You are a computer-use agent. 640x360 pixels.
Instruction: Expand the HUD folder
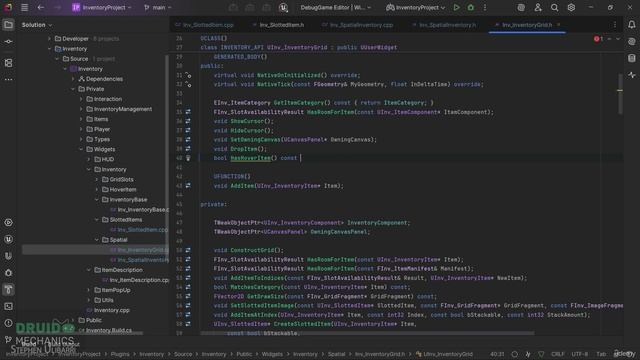tap(89, 159)
